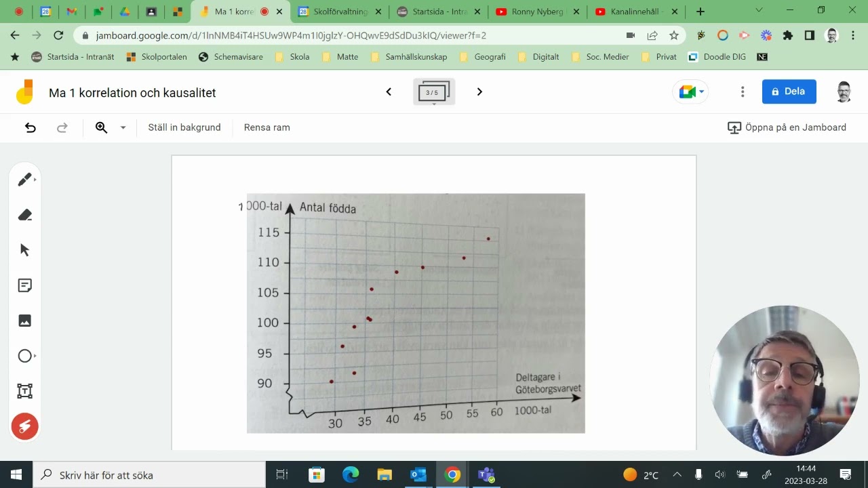Click the title Ma 1 korrelation och kausalitet
Viewport: 868px width, 488px height.
(x=132, y=93)
